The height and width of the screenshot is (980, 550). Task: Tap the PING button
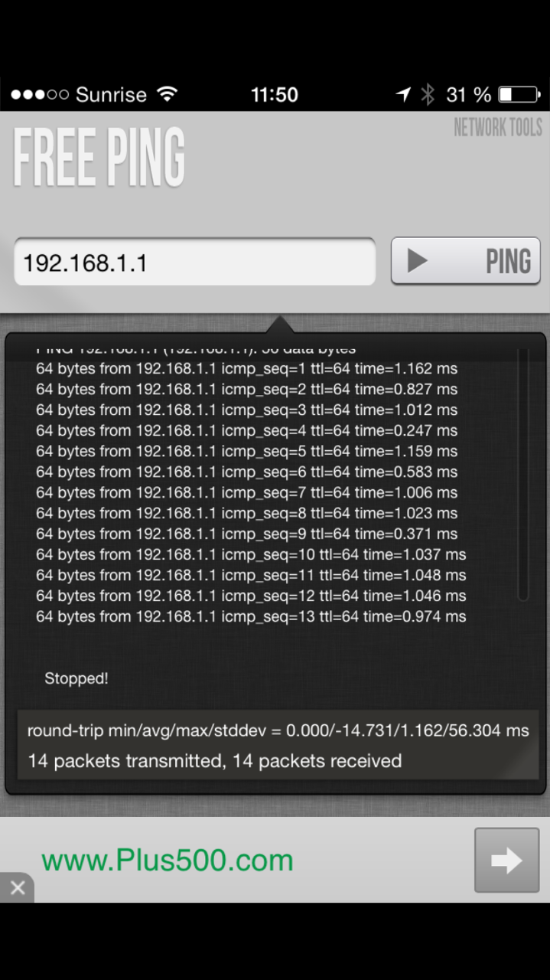click(x=466, y=261)
